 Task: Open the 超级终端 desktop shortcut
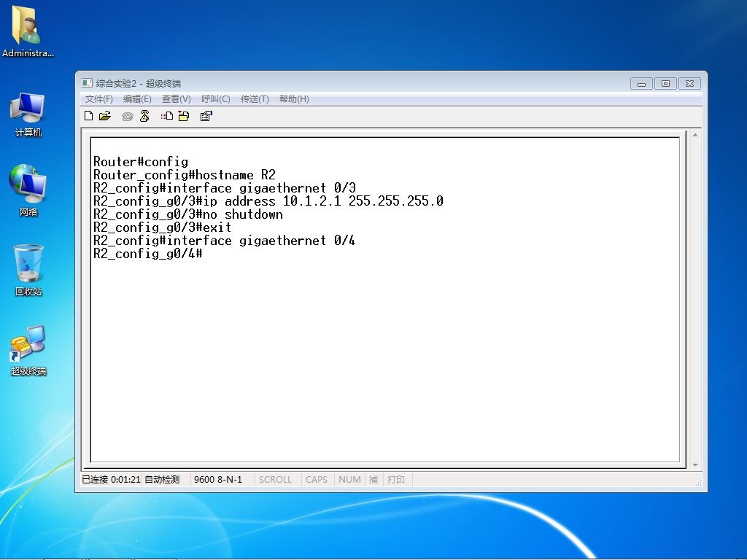click(28, 351)
